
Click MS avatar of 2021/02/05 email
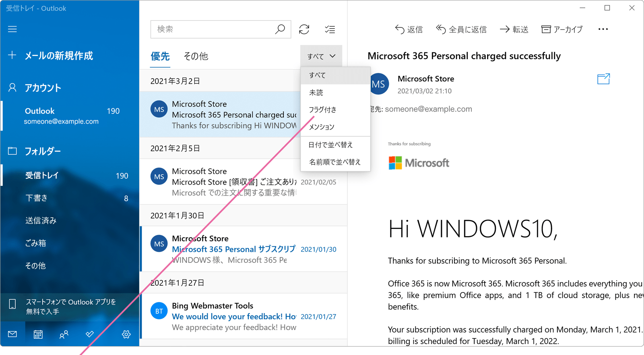click(x=159, y=176)
